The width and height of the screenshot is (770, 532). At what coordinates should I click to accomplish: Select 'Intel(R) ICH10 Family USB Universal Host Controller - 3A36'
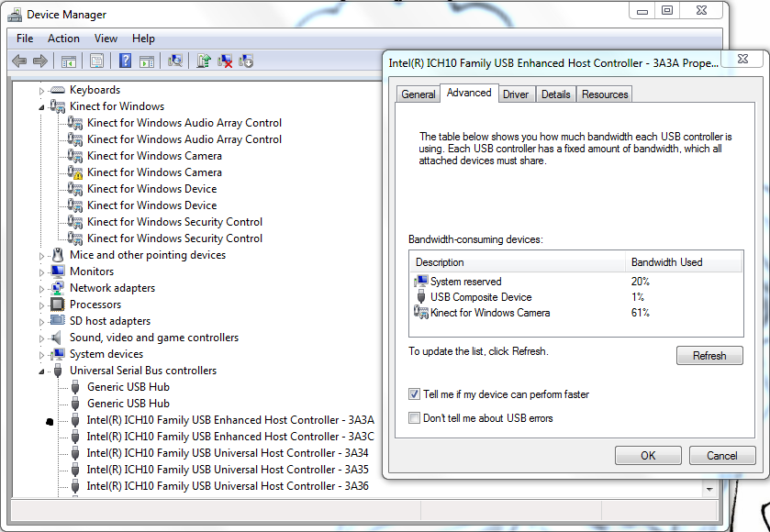point(228,486)
